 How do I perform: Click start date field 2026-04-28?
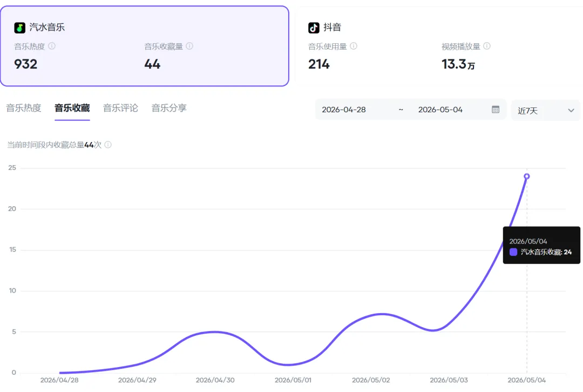coord(344,110)
